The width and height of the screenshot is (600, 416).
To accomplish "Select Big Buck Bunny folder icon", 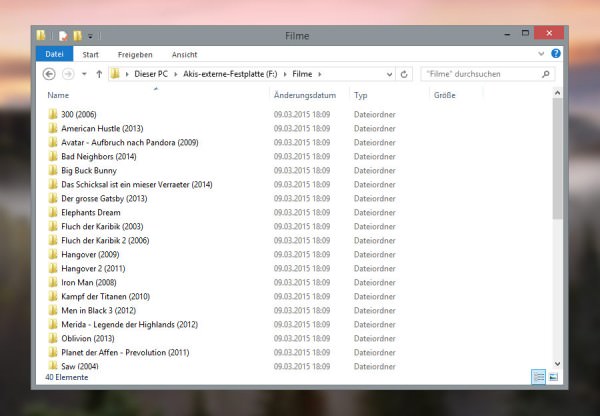I will (x=53, y=170).
